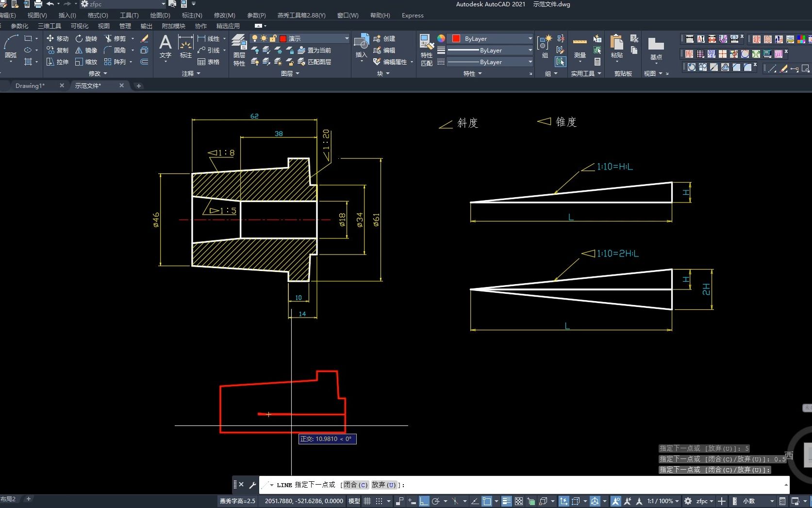Open the Visualize (可视化) ribbon tab
This screenshot has height=508, width=812.
coord(79,26)
